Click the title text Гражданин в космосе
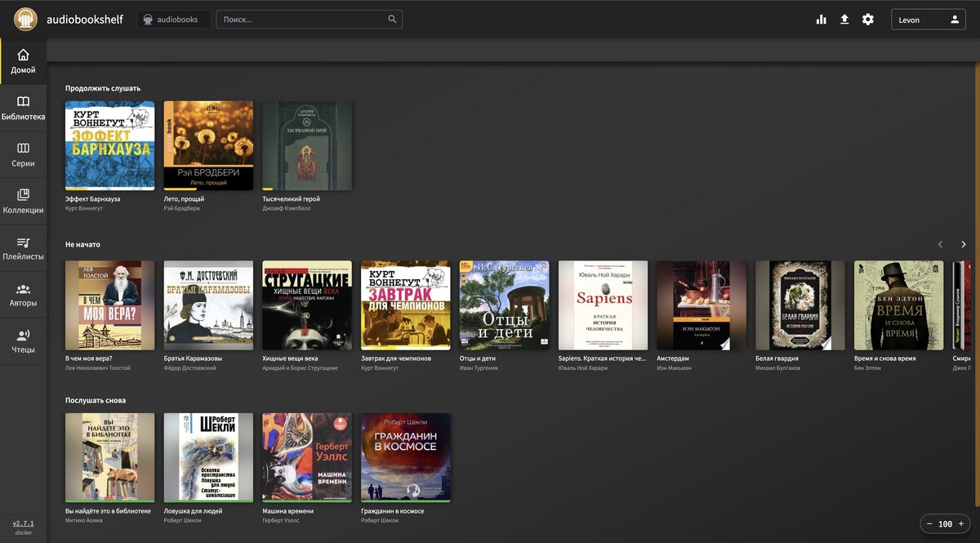This screenshot has height=543, width=980. [393, 511]
